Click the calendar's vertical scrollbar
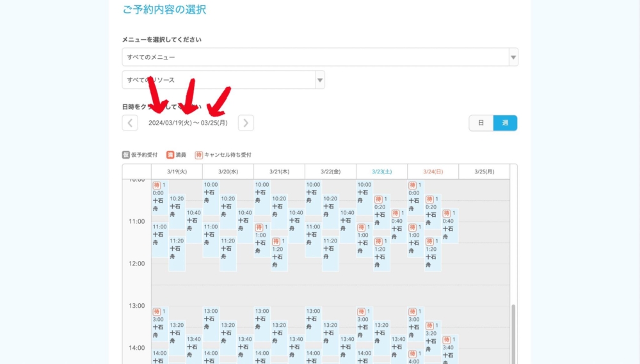640x364 pixels. (x=513, y=333)
